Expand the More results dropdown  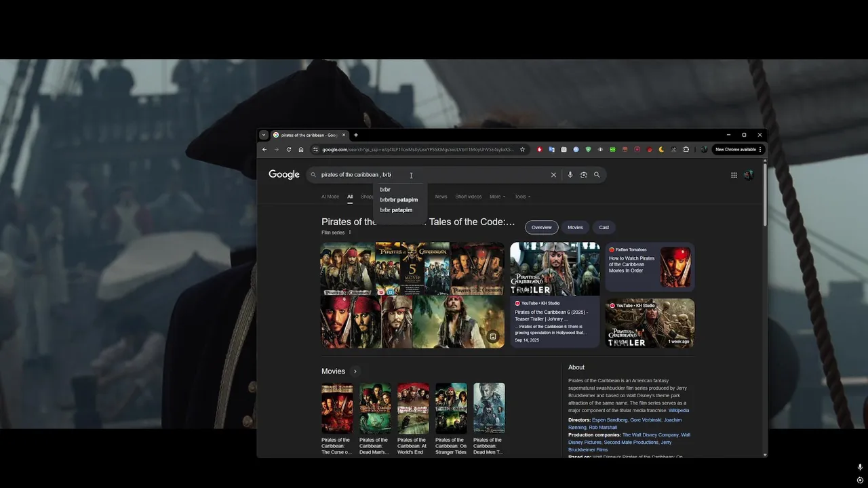(498, 197)
